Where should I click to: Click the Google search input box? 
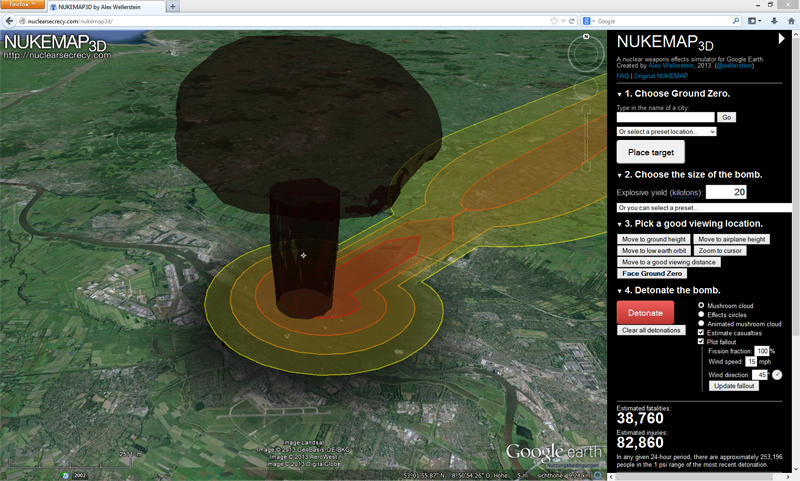coord(663,21)
